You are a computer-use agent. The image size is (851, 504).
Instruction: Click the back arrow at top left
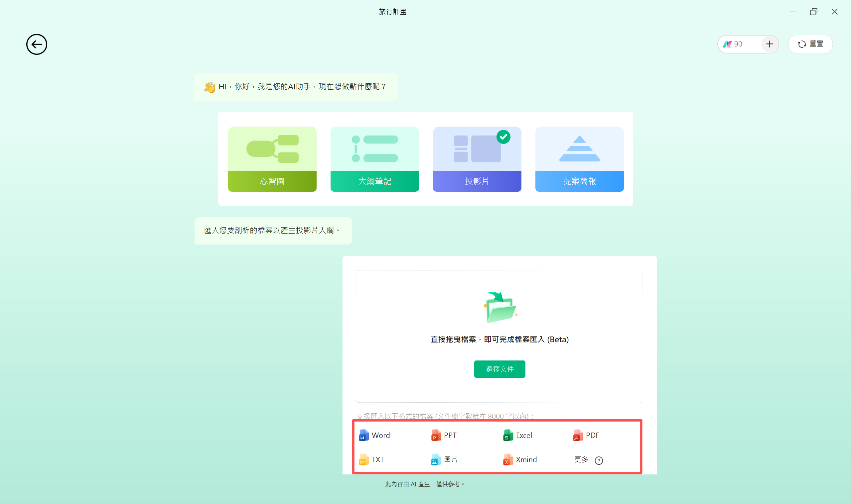tap(36, 44)
